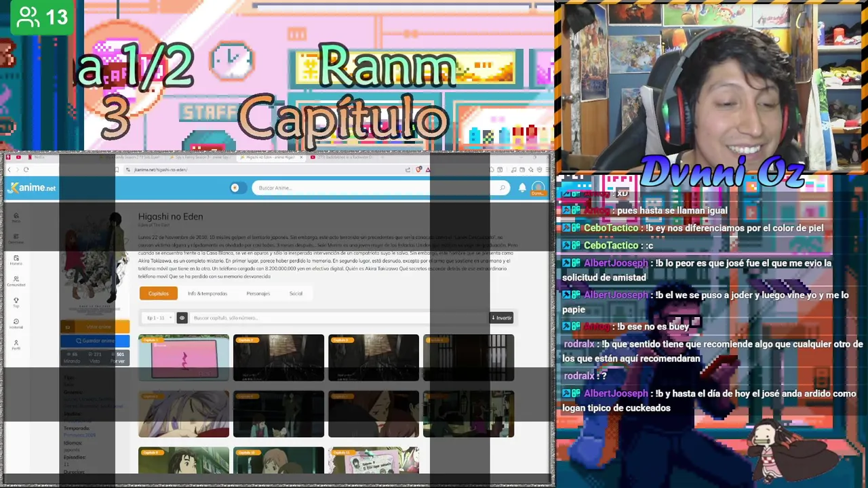The width and height of the screenshot is (868, 488).
Task: Click the magnifier icon in the Buscar Anime field
Action: (x=502, y=188)
